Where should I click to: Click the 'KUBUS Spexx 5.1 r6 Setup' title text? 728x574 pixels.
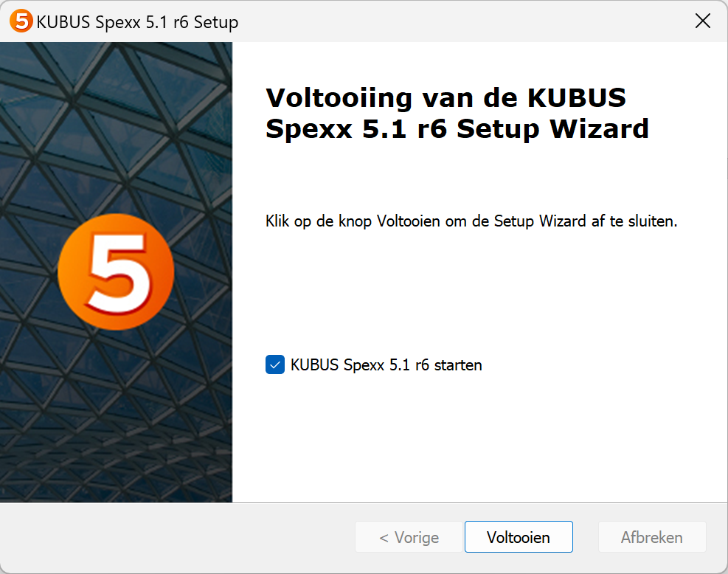click(x=137, y=22)
